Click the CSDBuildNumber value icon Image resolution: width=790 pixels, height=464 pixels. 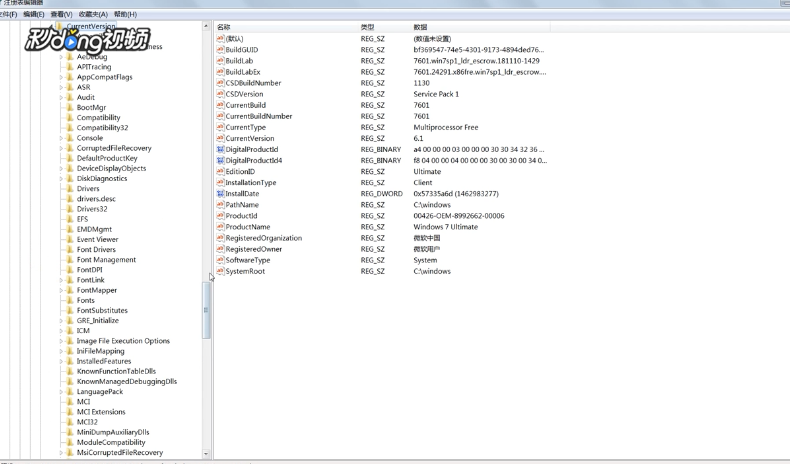220,83
